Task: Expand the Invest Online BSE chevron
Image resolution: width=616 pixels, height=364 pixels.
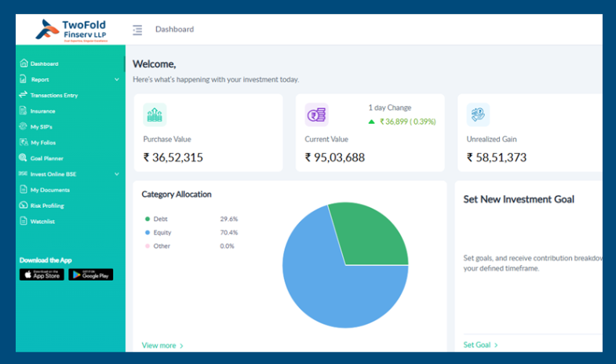Action: tap(117, 174)
